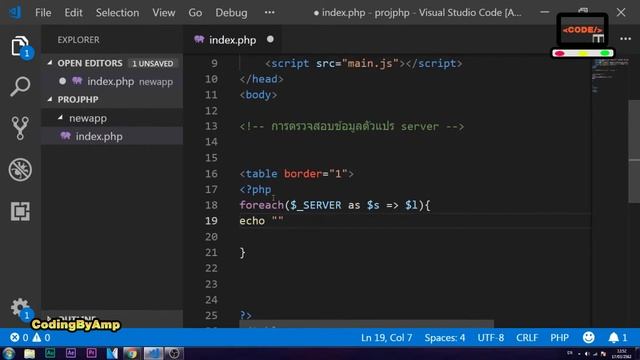Click line number 18 in gutter

click(x=211, y=205)
